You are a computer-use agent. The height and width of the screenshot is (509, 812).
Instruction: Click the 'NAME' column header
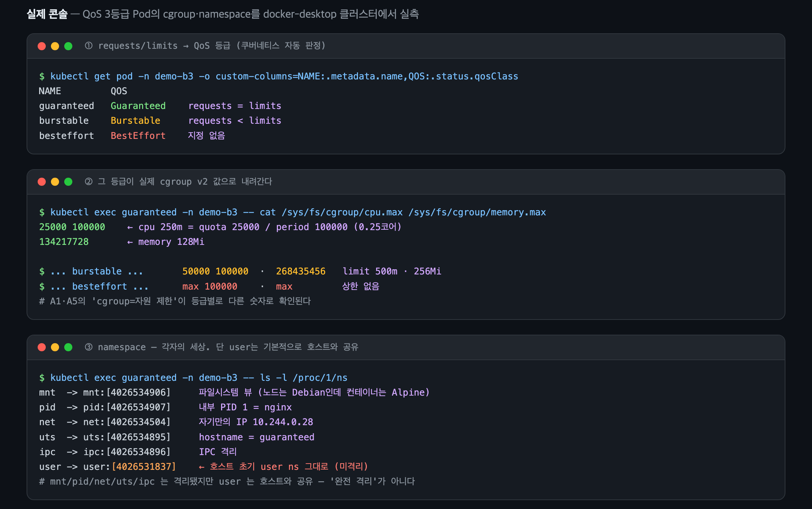tap(50, 91)
